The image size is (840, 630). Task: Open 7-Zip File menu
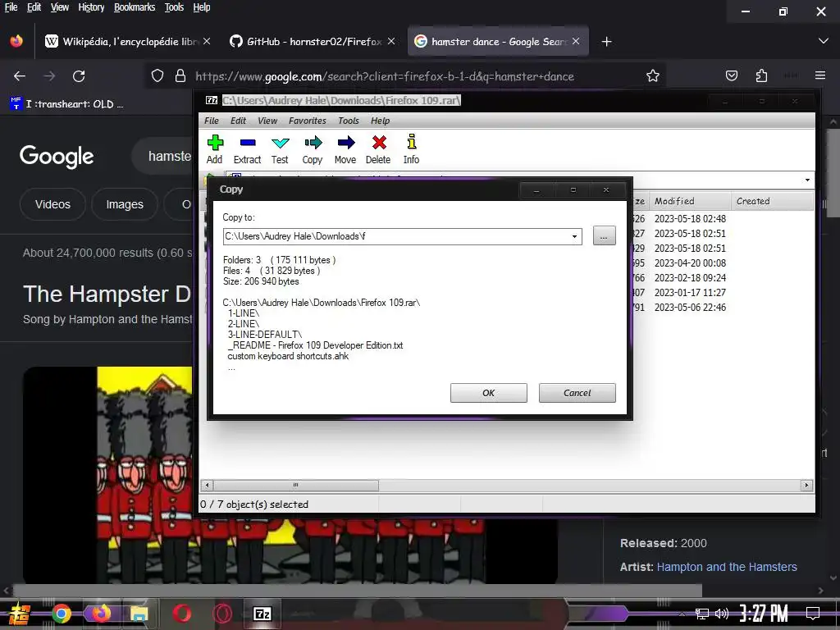(212, 121)
